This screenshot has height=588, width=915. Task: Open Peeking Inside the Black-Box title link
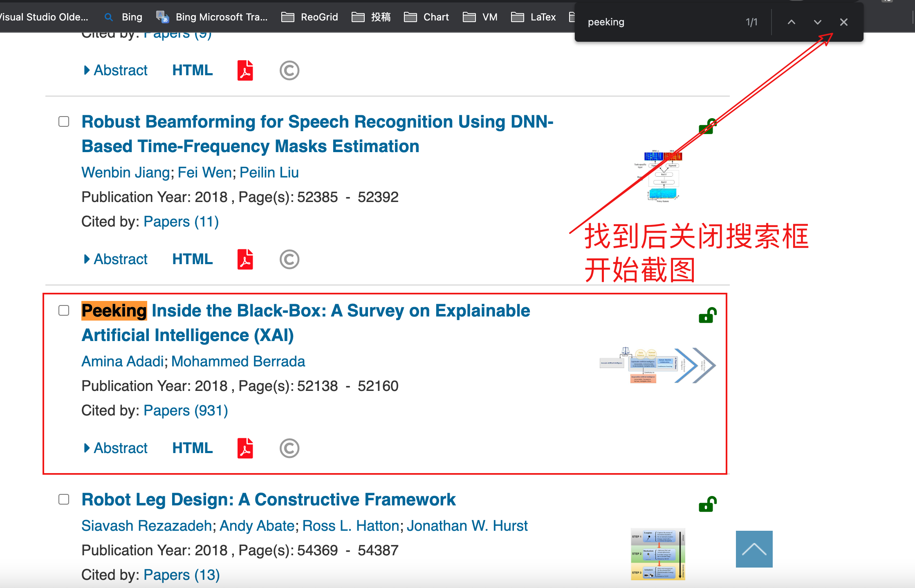[306, 323]
